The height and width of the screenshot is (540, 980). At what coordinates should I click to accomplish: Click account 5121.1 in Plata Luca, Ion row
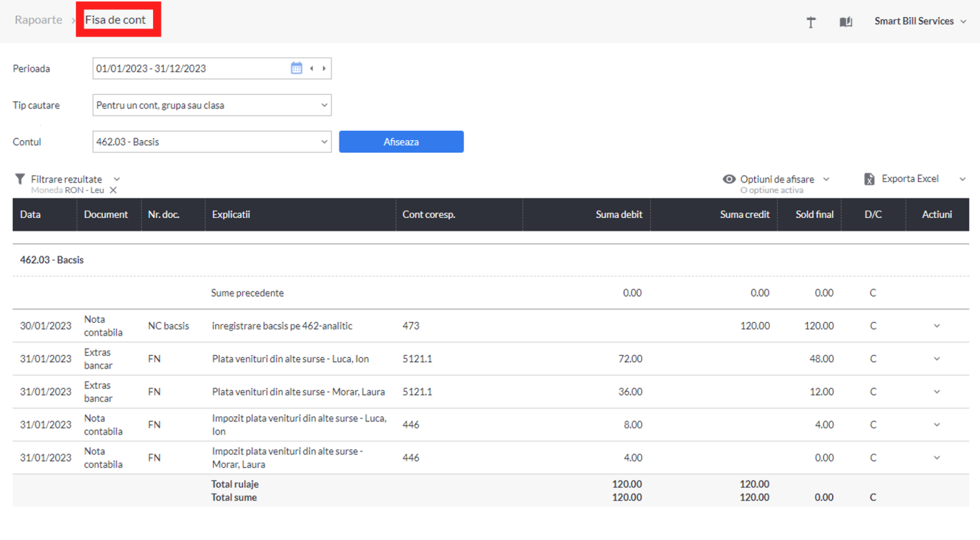(x=417, y=359)
